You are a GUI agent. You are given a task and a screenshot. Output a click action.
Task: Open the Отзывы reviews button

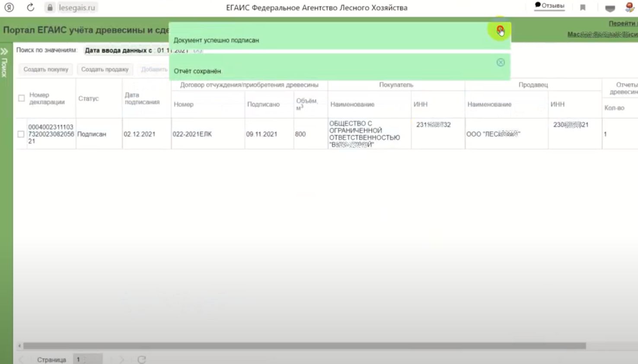pos(550,6)
